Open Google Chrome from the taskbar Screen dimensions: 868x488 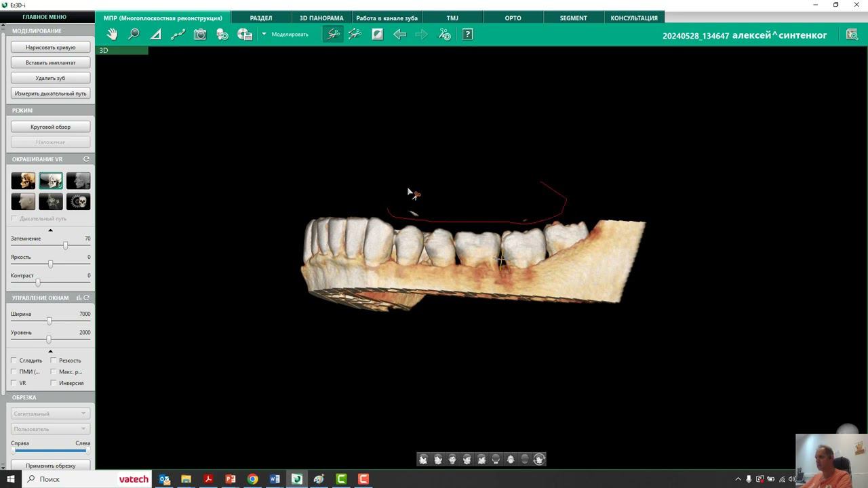coord(252,479)
